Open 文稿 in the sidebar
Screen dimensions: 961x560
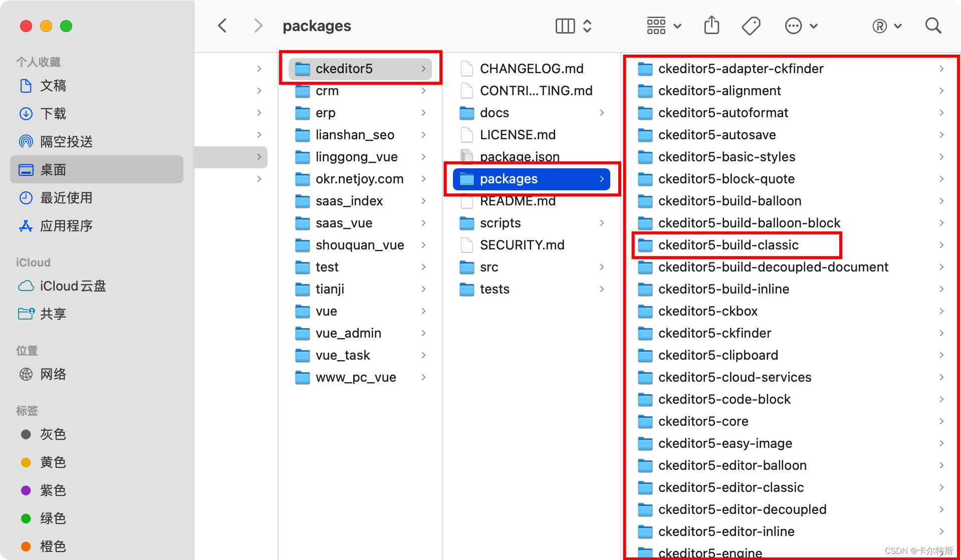tap(97, 86)
